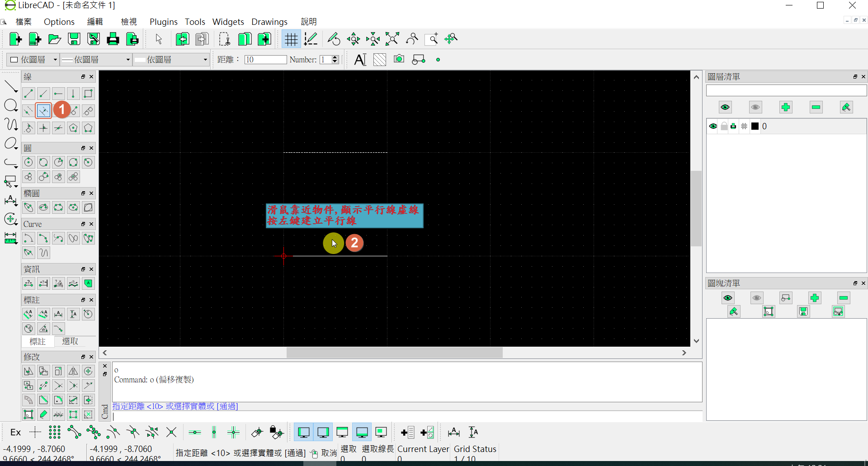Click the vertical canvas scrollbar thumb
868x466 pixels.
696,208
